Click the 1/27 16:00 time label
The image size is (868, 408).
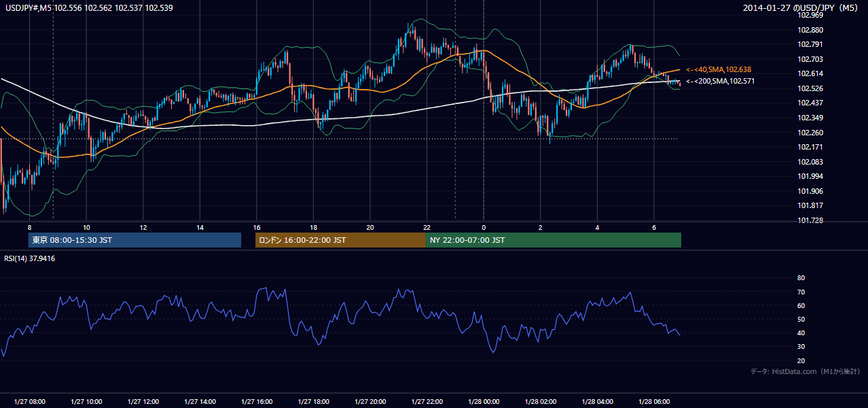pyautogui.click(x=257, y=402)
